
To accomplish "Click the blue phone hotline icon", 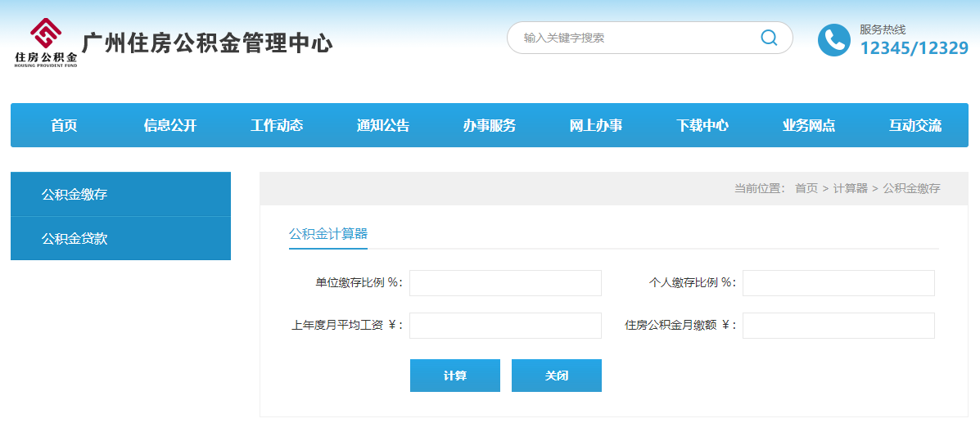I will (834, 40).
